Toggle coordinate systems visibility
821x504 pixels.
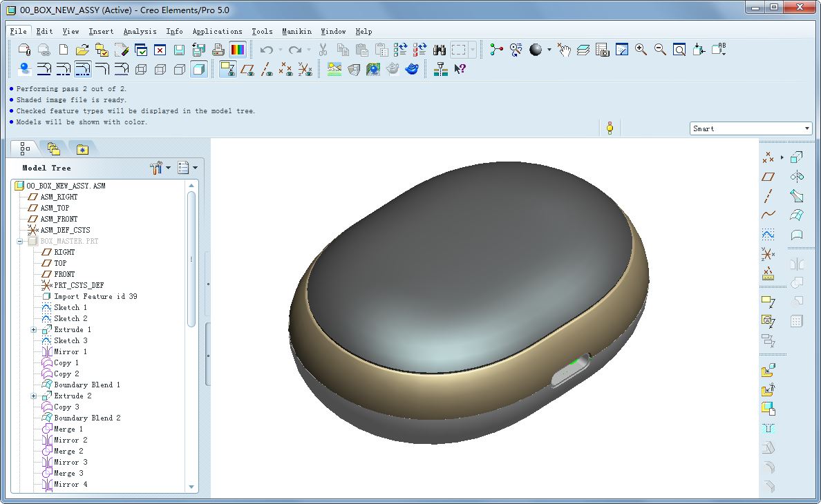click(305, 69)
